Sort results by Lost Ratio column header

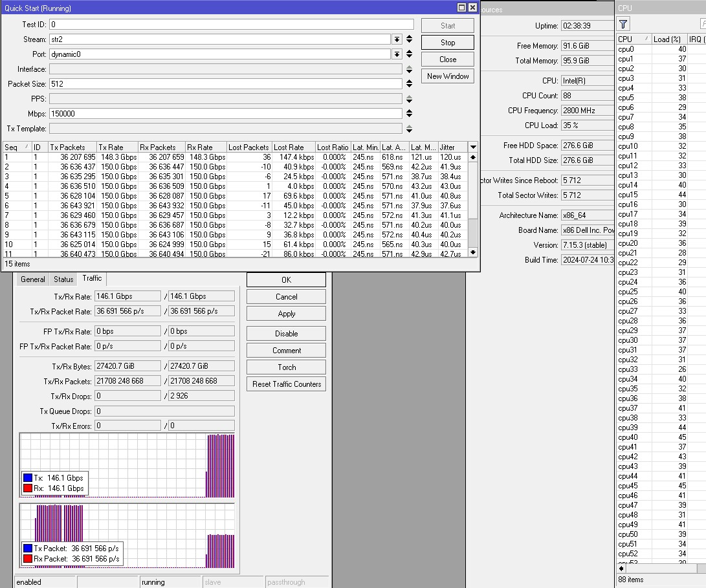(x=333, y=147)
